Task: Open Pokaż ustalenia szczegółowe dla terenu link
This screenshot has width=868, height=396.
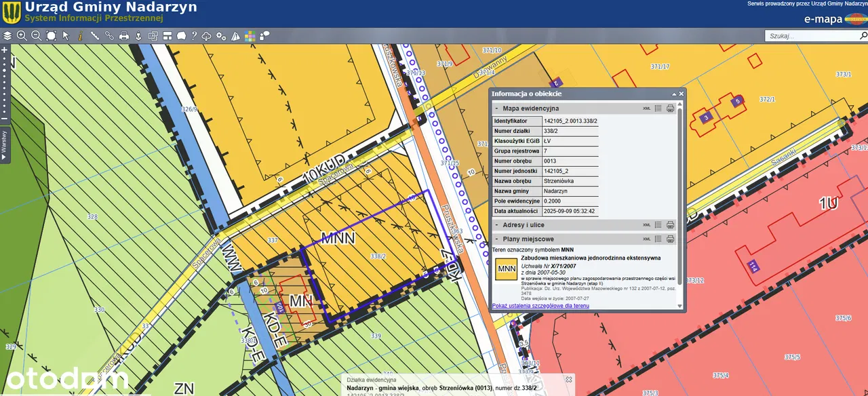Action: (x=540, y=306)
